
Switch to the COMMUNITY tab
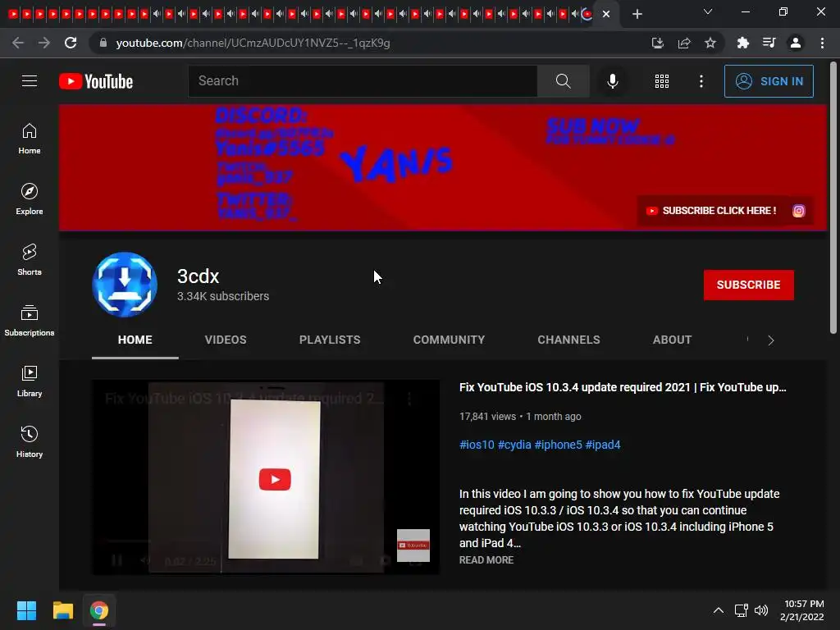[449, 340]
